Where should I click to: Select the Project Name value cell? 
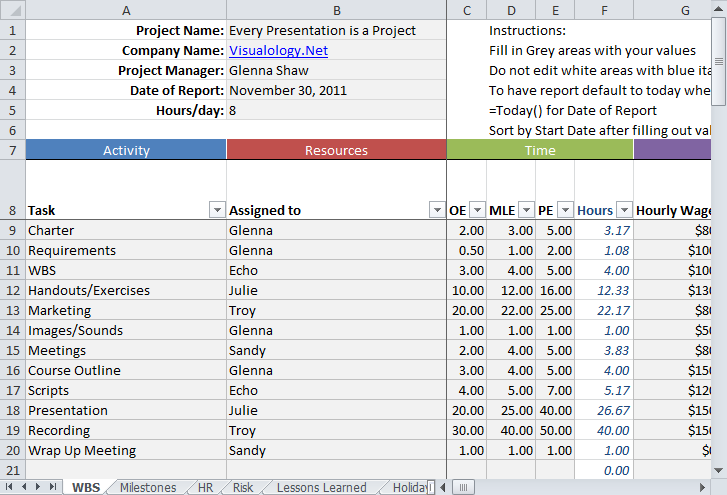(336, 30)
